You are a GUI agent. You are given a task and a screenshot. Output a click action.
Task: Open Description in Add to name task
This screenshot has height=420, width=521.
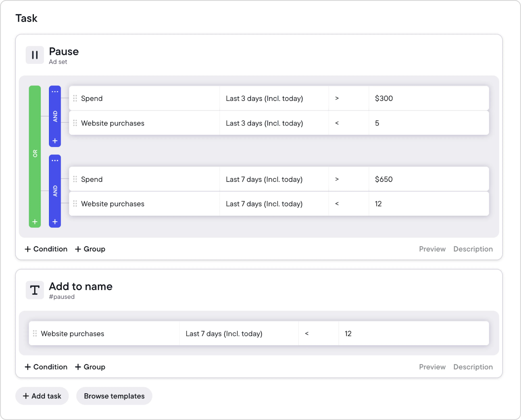click(473, 367)
